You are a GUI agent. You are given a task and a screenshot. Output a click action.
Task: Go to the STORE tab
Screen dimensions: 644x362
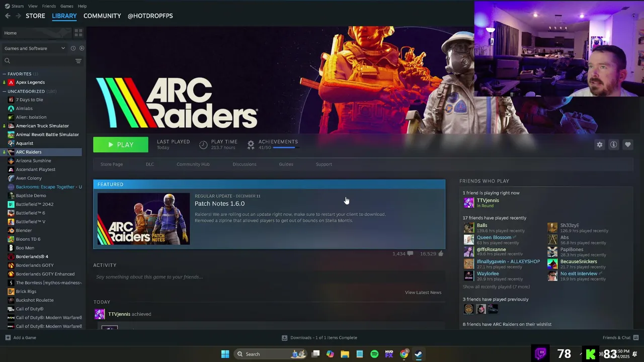pyautogui.click(x=35, y=16)
